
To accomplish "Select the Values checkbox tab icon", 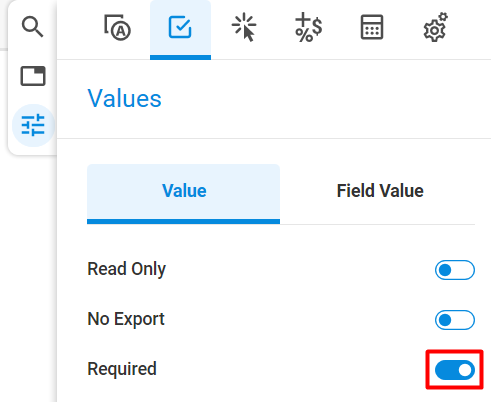I will point(180,27).
